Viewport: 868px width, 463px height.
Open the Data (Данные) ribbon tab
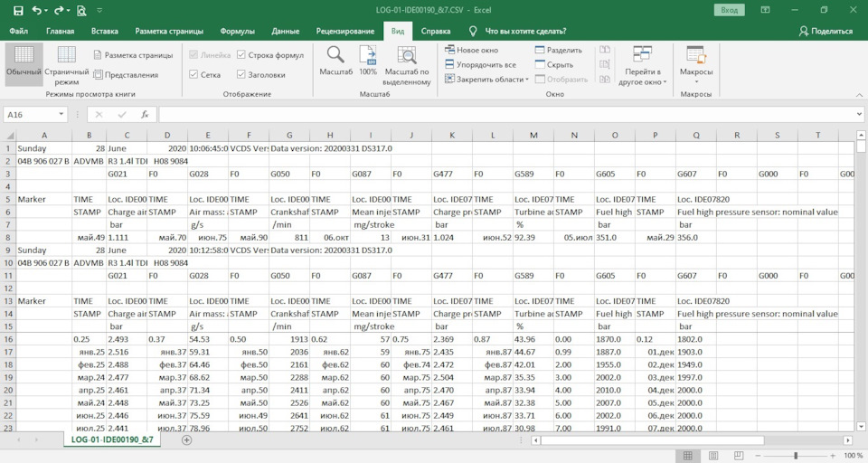tap(286, 31)
